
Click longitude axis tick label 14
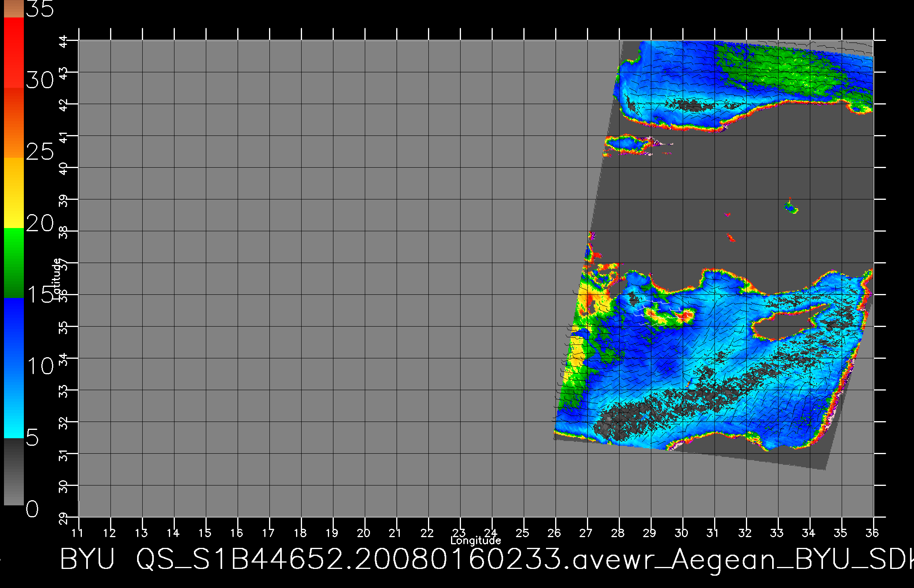[173, 533]
